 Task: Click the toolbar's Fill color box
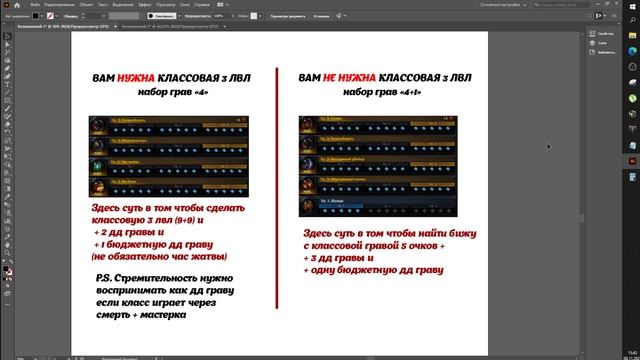pos(5,269)
